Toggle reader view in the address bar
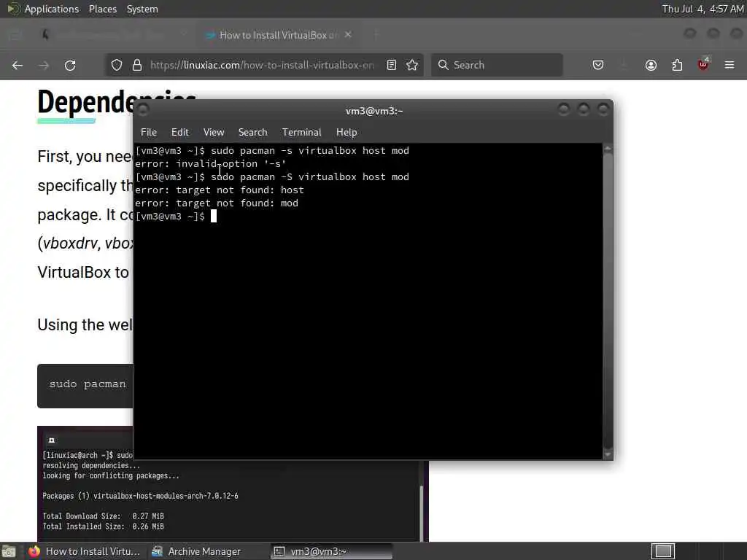Screen dimensions: 747x560 (x=392, y=65)
